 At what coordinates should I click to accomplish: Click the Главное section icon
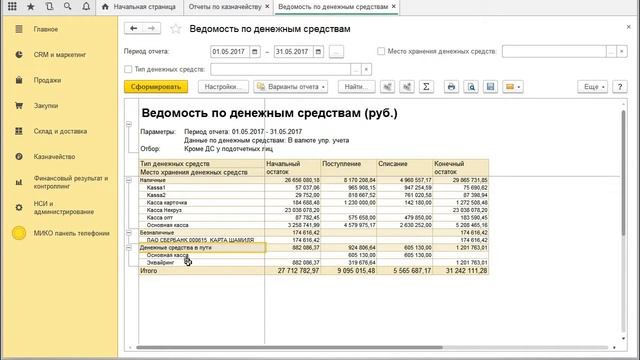pos(19,29)
